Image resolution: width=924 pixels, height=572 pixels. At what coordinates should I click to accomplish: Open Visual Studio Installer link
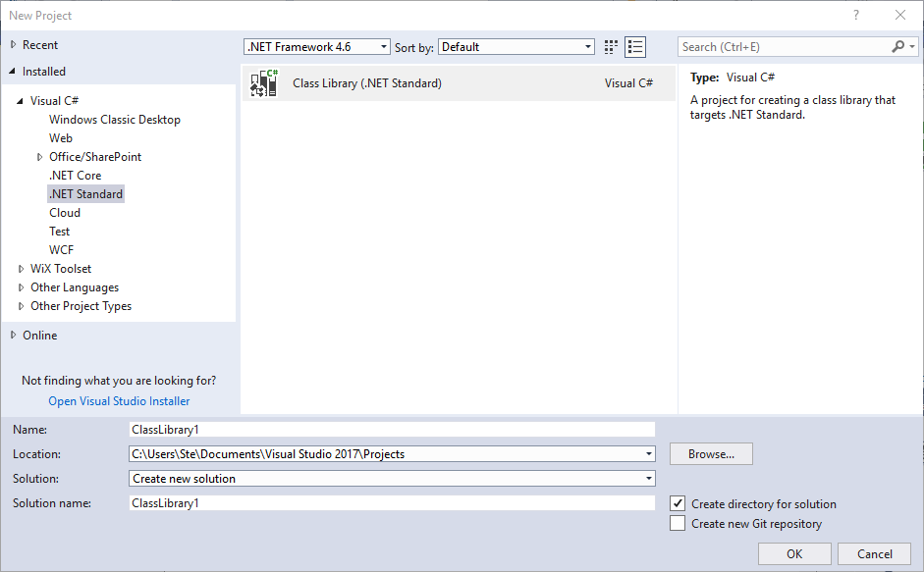[118, 400]
